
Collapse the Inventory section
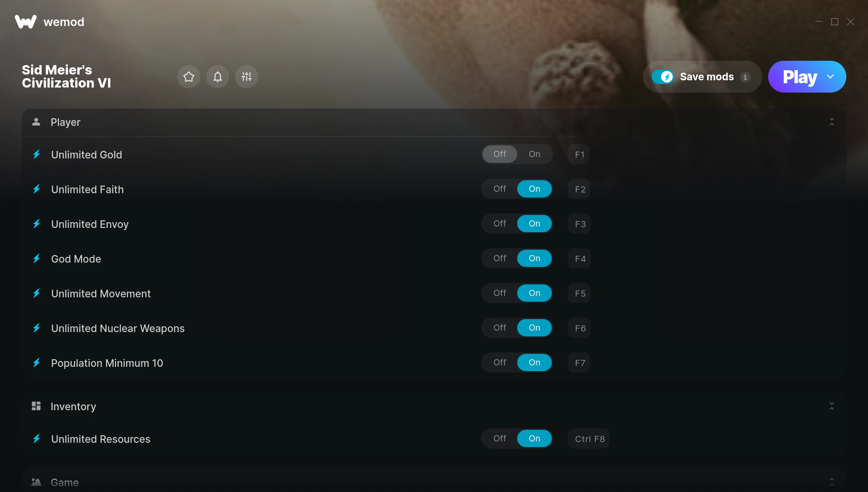tap(831, 406)
